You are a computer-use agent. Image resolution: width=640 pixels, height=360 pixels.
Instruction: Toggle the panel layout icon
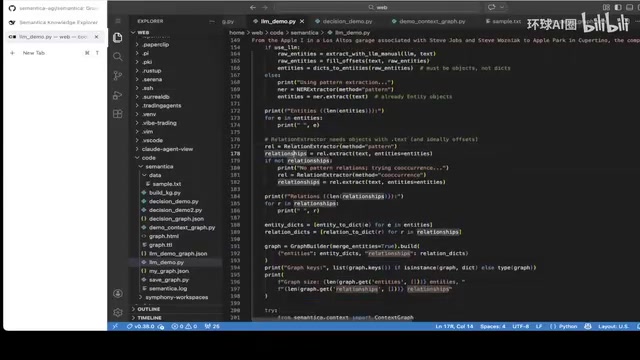tap(629, 7)
